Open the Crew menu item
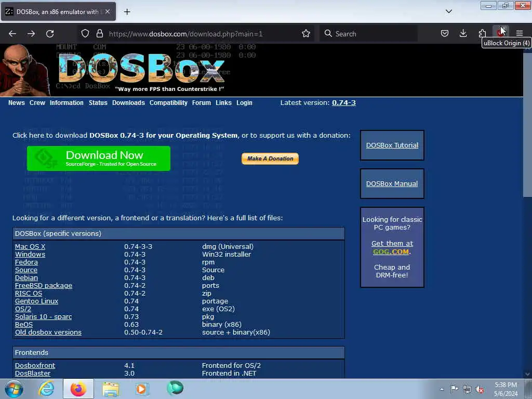The height and width of the screenshot is (399, 532). (x=37, y=103)
